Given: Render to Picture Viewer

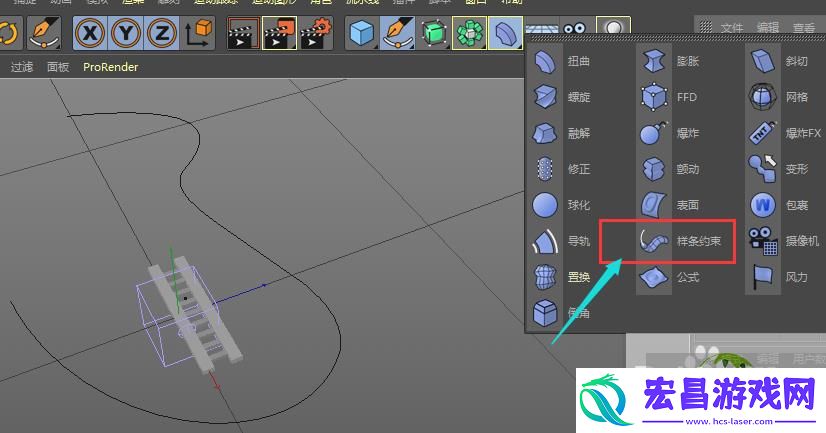Looking at the screenshot, I should click(x=280, y=33).
